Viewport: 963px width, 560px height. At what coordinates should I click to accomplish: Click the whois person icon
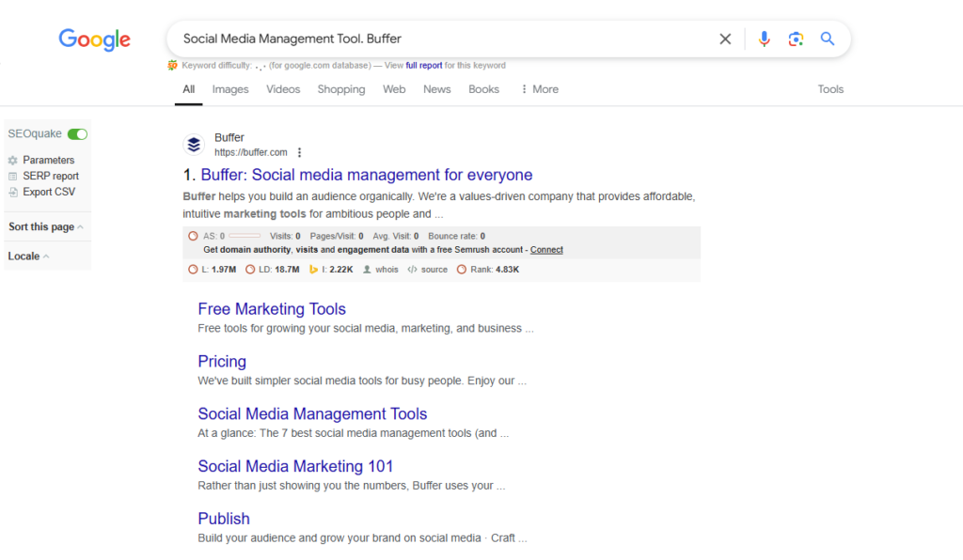(x=367, y=270)
